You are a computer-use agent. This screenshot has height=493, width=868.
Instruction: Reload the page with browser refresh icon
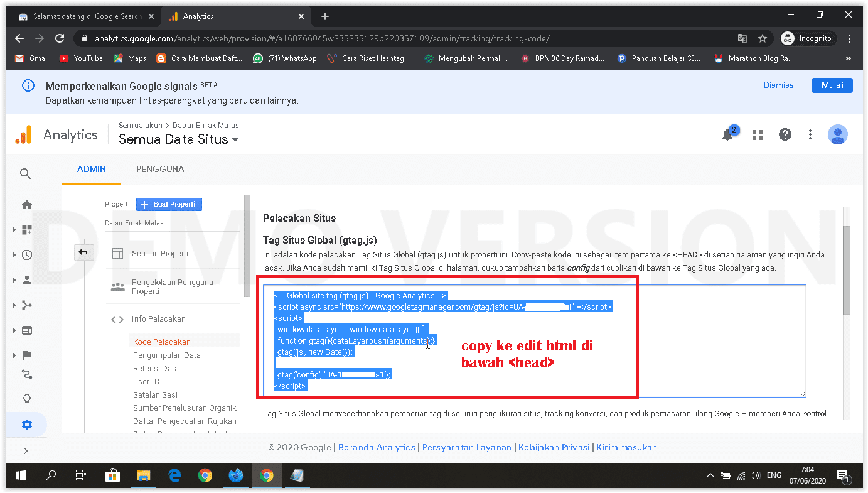tap(60, 38)
